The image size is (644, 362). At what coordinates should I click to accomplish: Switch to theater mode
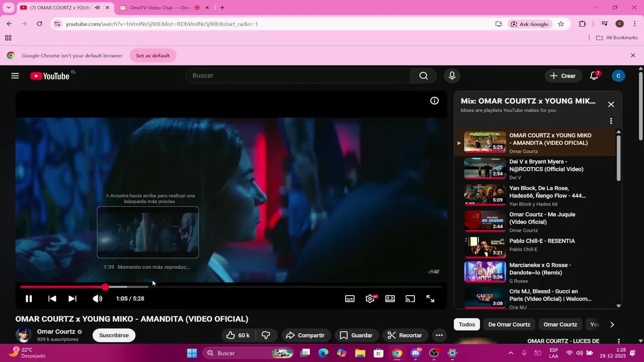(390, 299)
